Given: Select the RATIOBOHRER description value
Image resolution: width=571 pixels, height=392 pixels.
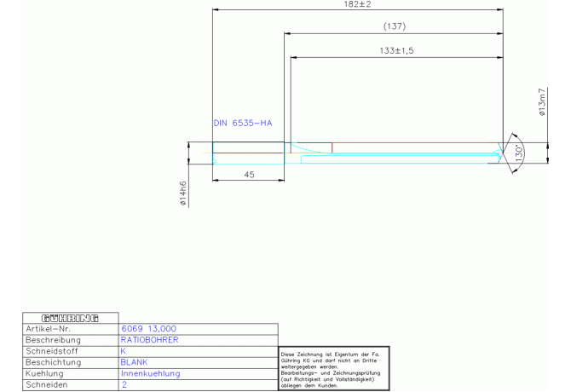Looking at the screenshot, I should pyautogui.click(x=149, y=339).
